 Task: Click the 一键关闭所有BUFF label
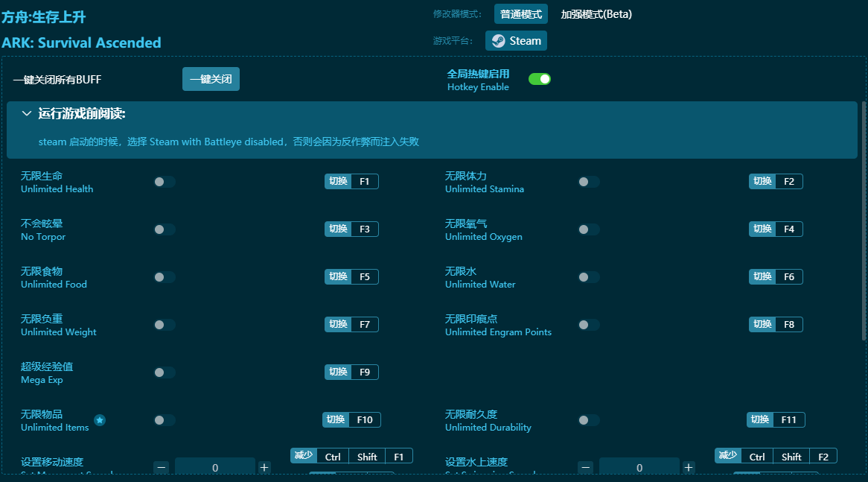click(57, 80)
